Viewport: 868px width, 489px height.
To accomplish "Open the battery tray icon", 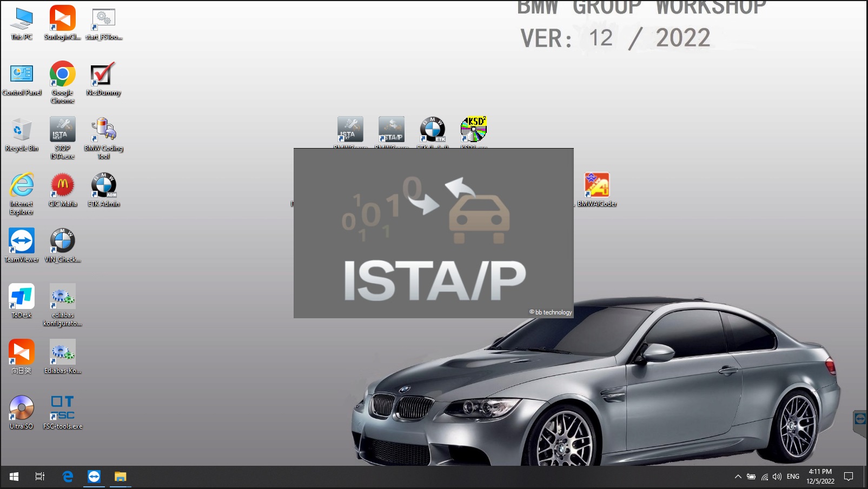I will 751,477.
